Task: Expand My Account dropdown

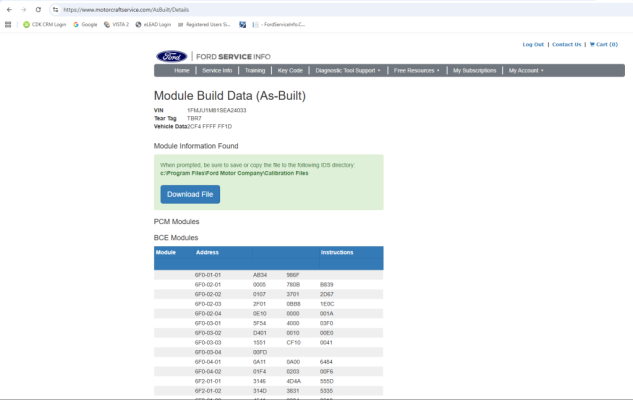Action: [526, 71]
